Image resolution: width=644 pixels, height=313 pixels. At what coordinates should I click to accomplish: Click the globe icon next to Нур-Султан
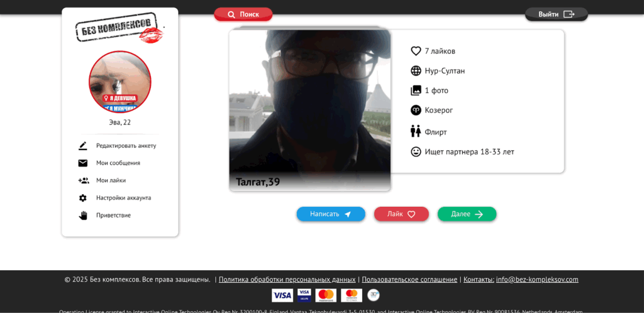pyautogui.click(x=416, y=71)
